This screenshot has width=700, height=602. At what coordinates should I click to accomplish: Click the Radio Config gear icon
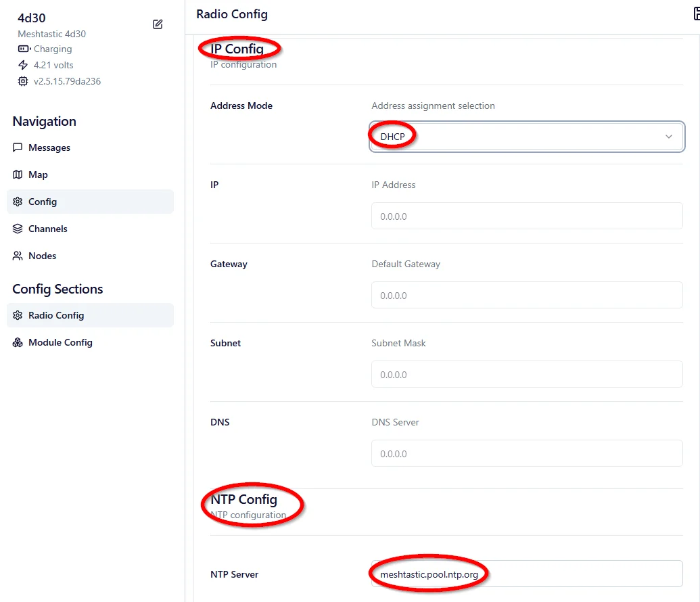18,315
